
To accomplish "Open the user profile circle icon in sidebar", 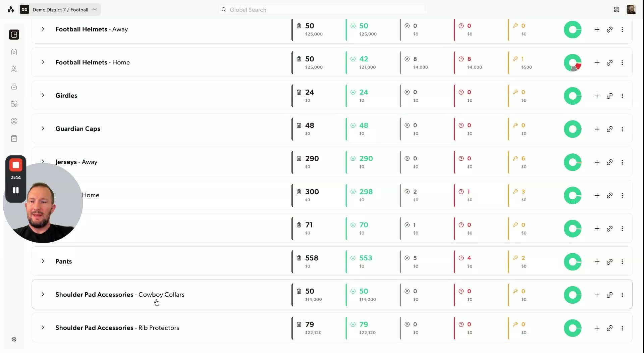I will pos(14,121).
